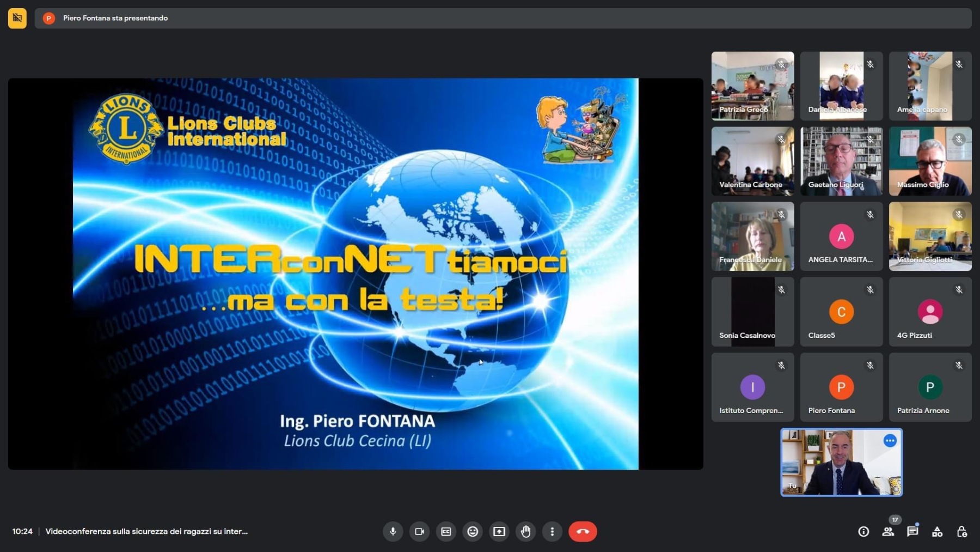980x552 pixels.
Task: Click participant count badge 17
Action: pyautogui.click(x=895, y=520)
